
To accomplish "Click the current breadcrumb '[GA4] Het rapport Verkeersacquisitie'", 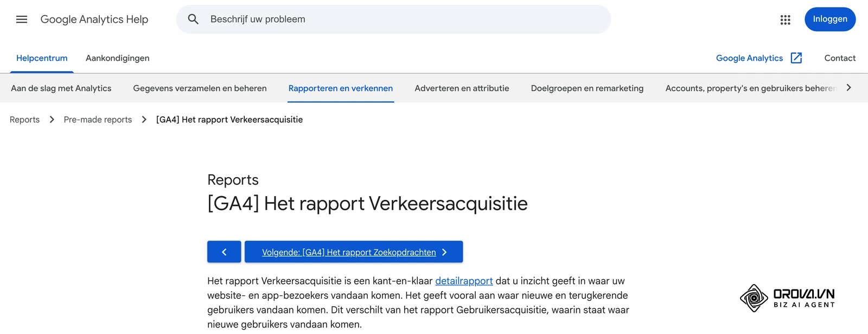I will point(229,119).
